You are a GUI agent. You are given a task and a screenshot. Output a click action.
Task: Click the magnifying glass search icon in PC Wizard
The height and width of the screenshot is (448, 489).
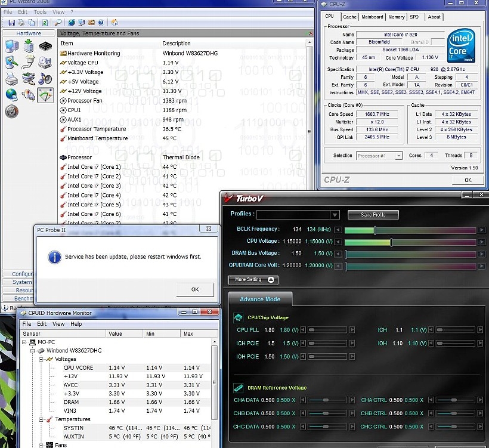(x=58, y=23)
